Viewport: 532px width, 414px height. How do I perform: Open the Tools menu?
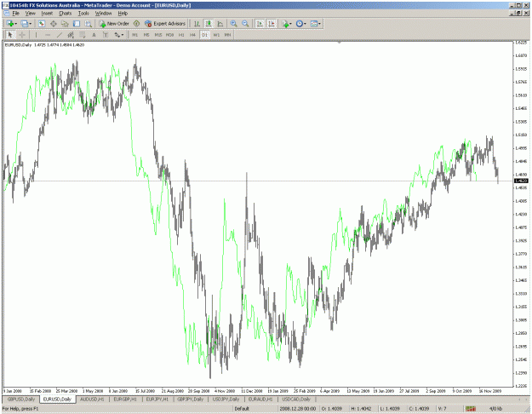coord(83,14)
